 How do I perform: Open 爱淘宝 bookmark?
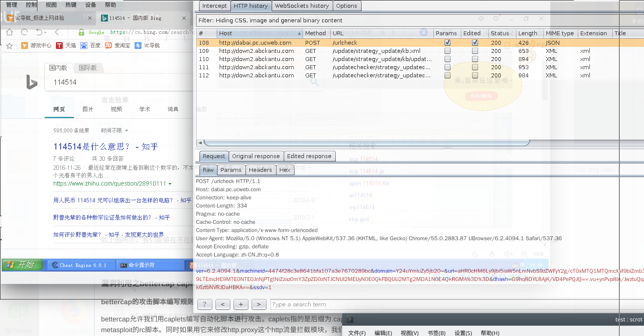(117, 45)
